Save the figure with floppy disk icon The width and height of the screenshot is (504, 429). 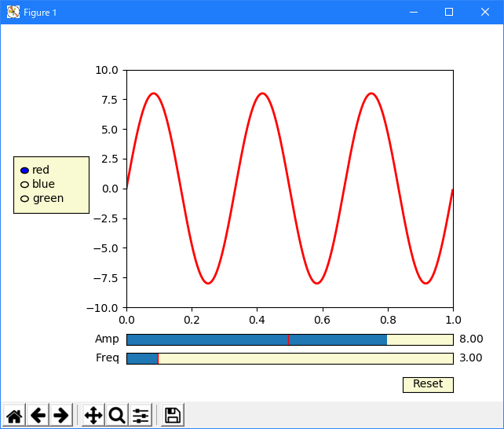pos(173,416)
